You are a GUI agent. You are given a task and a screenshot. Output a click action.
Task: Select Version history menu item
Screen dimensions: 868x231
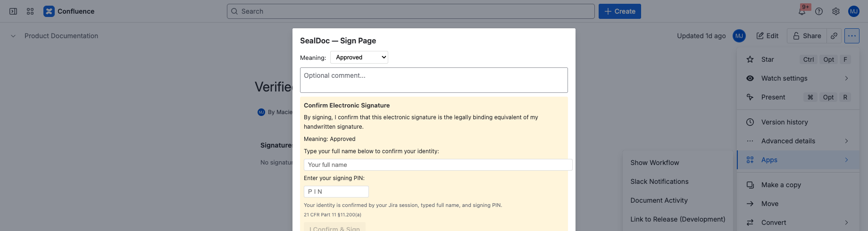[798, 122]
